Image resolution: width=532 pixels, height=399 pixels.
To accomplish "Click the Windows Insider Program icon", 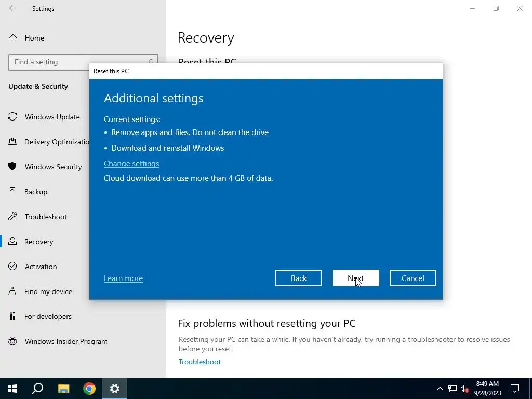I will (12, 341).
